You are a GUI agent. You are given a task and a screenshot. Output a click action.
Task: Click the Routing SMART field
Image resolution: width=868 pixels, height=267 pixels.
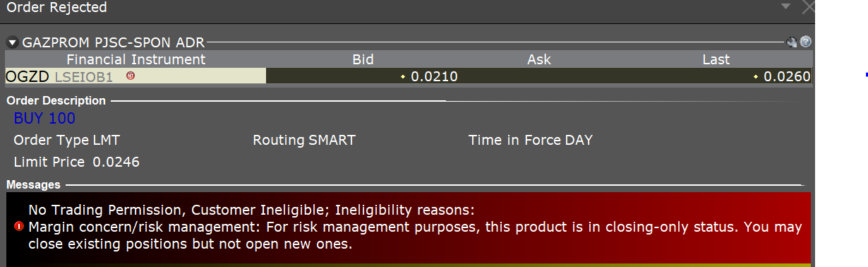(304, 140)
